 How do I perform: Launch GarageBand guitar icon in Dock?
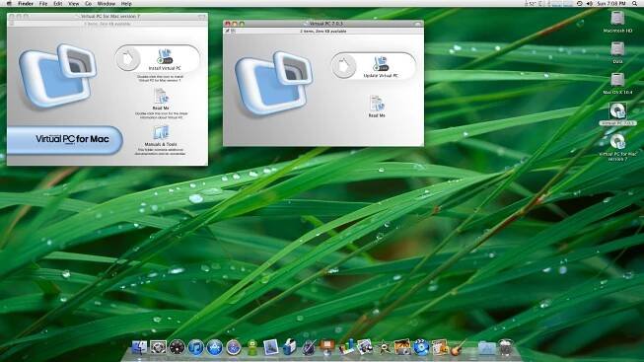pos(459,347)
